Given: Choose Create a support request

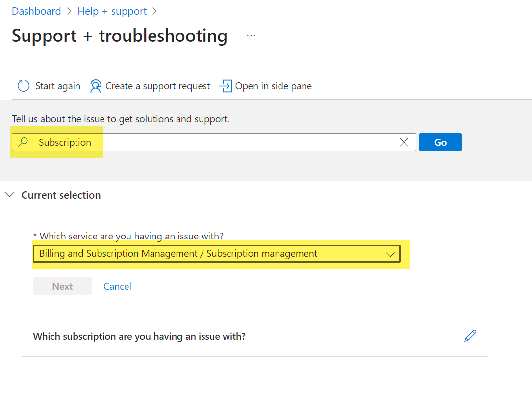Looking at the screenshot, I should [150, 86].
